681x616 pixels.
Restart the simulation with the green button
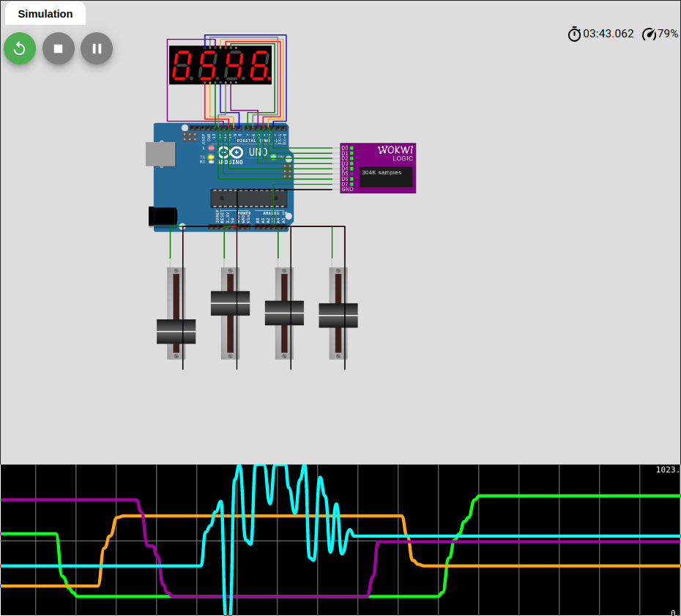coord(20,48)
